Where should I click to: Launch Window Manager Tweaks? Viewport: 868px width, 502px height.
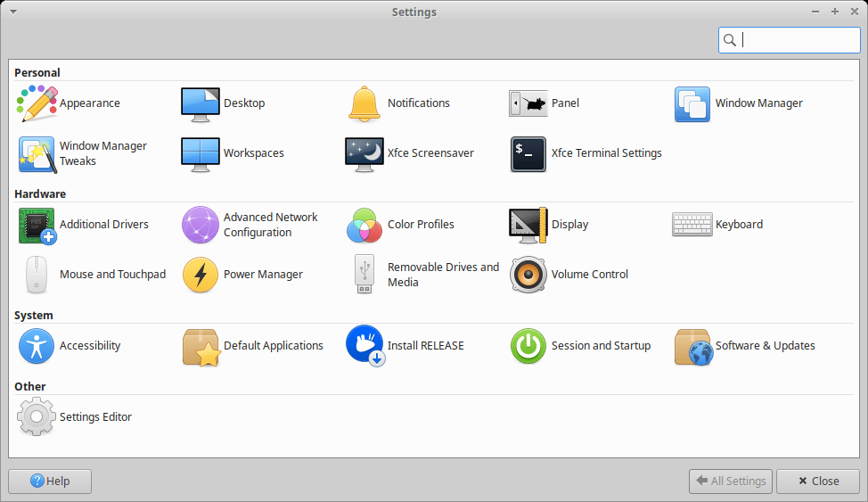click(x=37, y=153)
